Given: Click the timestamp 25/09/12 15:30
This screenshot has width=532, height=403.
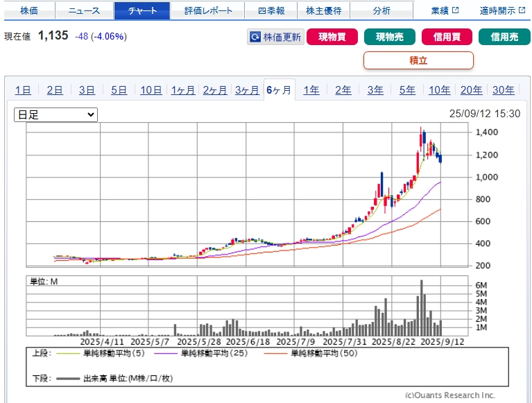Looking at the screenshot, I should pos(485,114).
